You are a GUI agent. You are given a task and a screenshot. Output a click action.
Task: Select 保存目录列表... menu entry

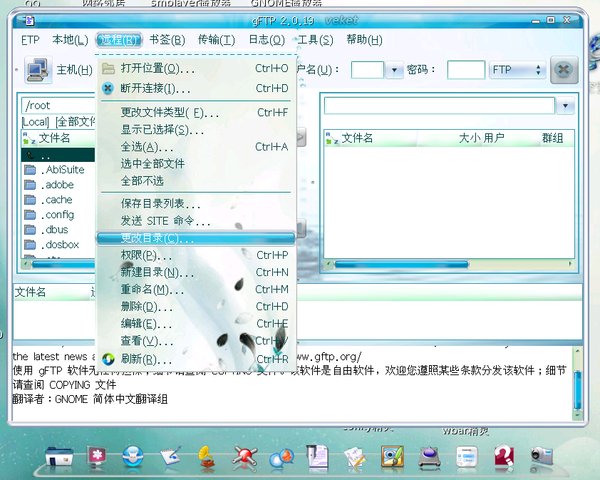click(x=196, y=204)
